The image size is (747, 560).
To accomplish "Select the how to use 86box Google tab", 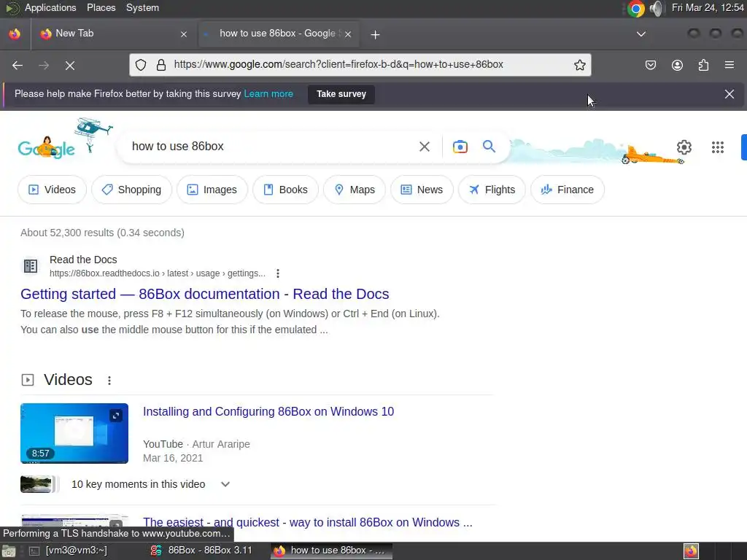I will tap(279, 34).
